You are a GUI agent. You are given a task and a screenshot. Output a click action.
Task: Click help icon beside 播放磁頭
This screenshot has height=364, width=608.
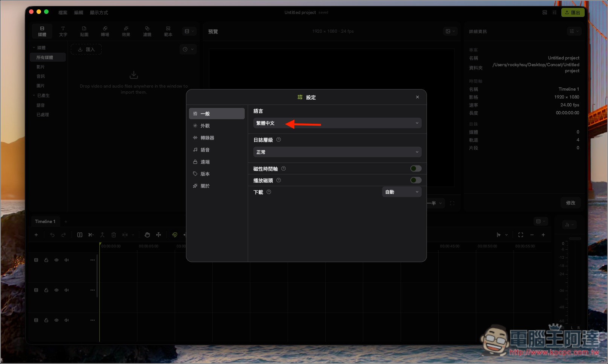coord(279,180)
